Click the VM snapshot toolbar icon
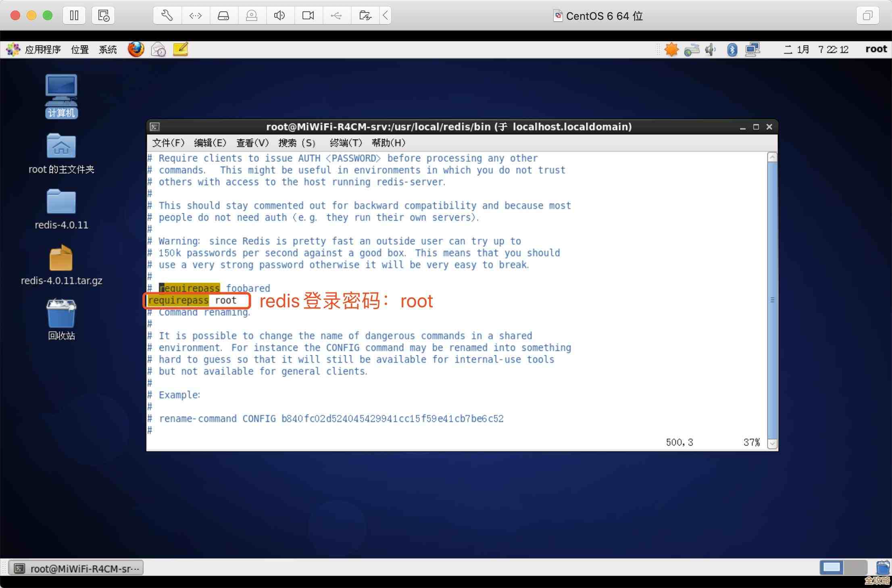This screenshot has height=588, width=892. pos(103,16)
